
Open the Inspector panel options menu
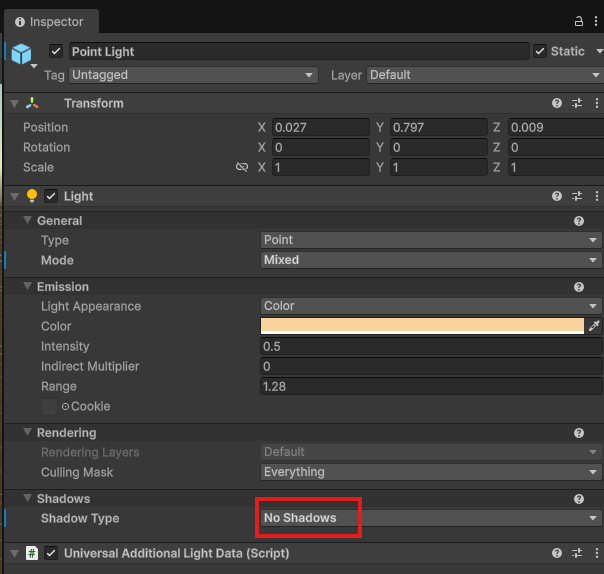coord(595,21)
